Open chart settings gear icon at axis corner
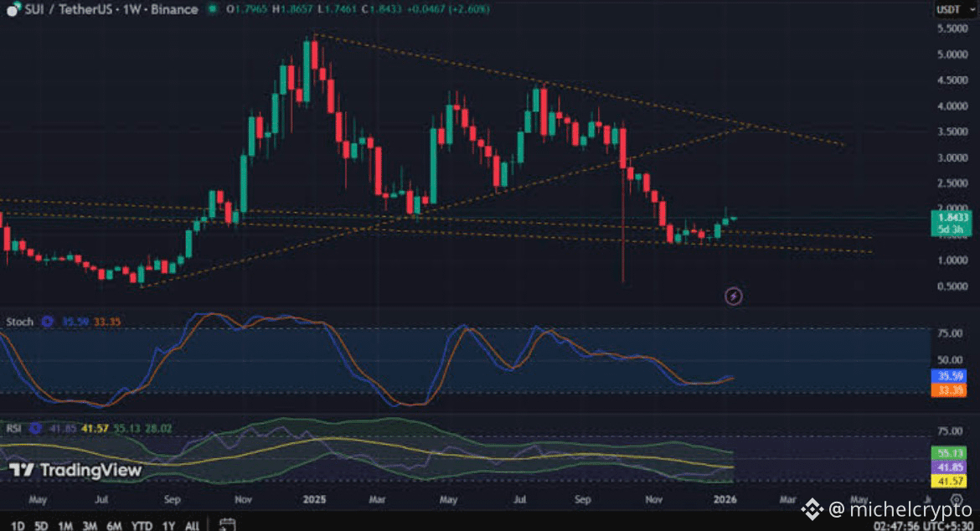980x531 pixels. [957, 499]
